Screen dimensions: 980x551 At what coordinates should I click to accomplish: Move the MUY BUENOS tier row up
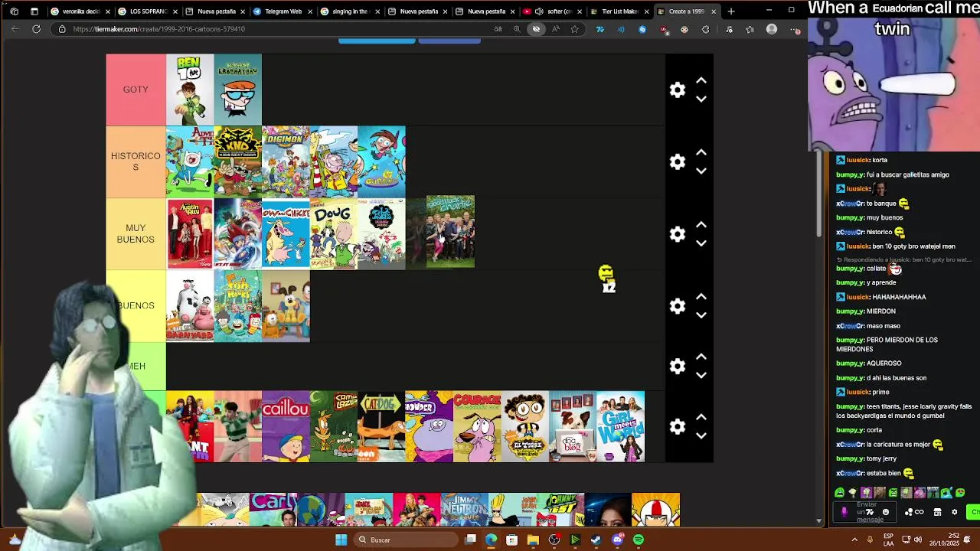click(701, 225)
